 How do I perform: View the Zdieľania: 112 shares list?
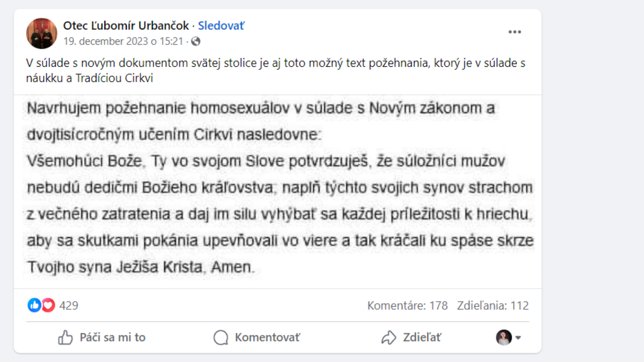(492, 305)
